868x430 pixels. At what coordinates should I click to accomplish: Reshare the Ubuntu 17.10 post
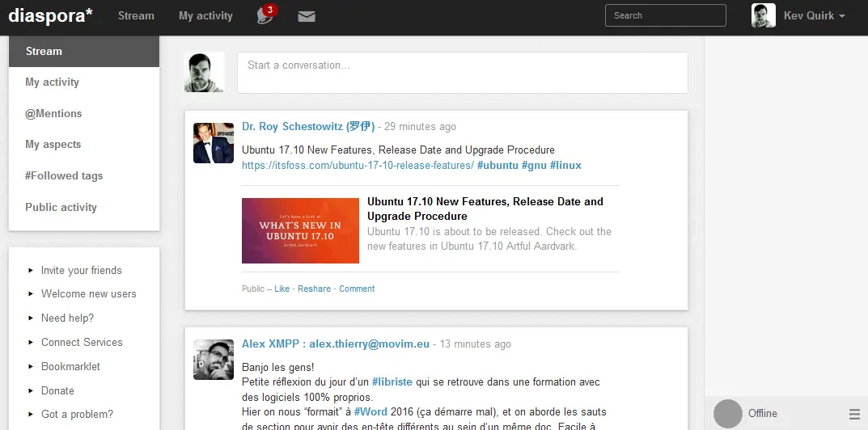(314, 289)
